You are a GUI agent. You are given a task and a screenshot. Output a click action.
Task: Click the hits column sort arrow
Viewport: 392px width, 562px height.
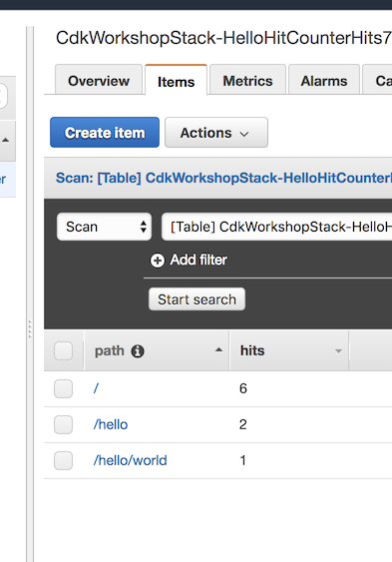click(x=338, y=351)
